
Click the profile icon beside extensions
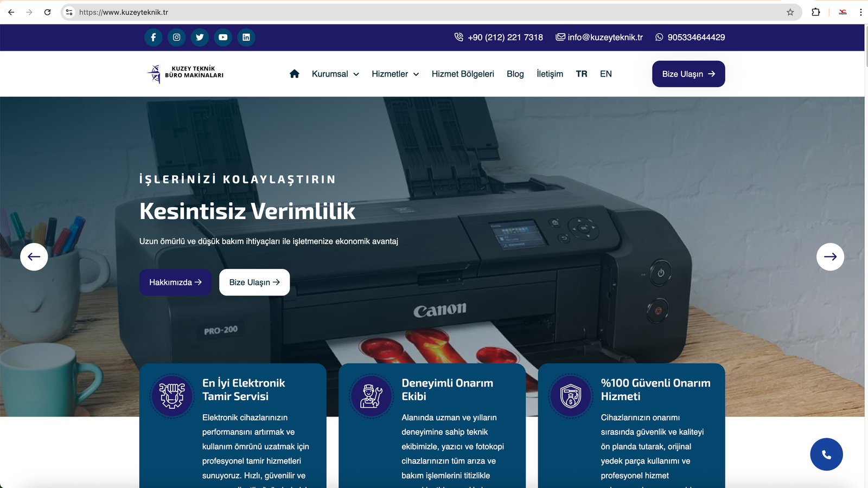[843, 12]
